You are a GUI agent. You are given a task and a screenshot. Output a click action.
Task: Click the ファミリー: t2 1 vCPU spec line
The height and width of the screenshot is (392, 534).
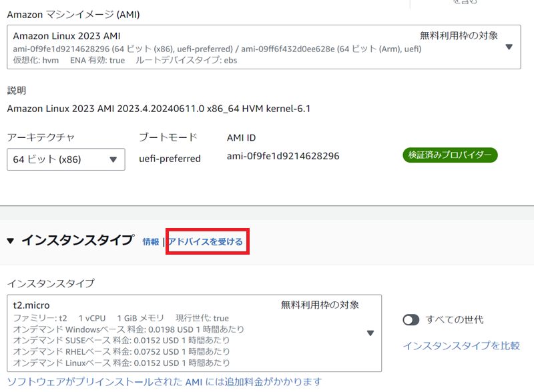121,318
